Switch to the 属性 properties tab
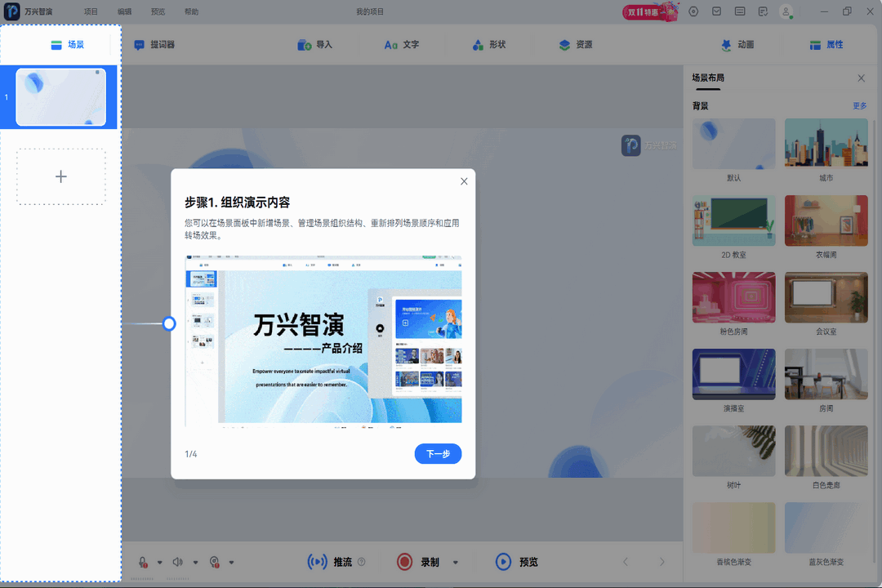The image size is (882, 588). click(826, 44)
